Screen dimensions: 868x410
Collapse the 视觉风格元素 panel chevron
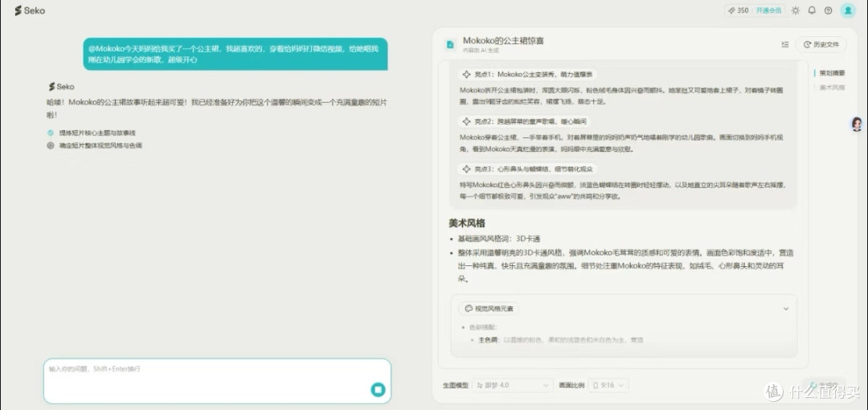click(x=785, y=309)
